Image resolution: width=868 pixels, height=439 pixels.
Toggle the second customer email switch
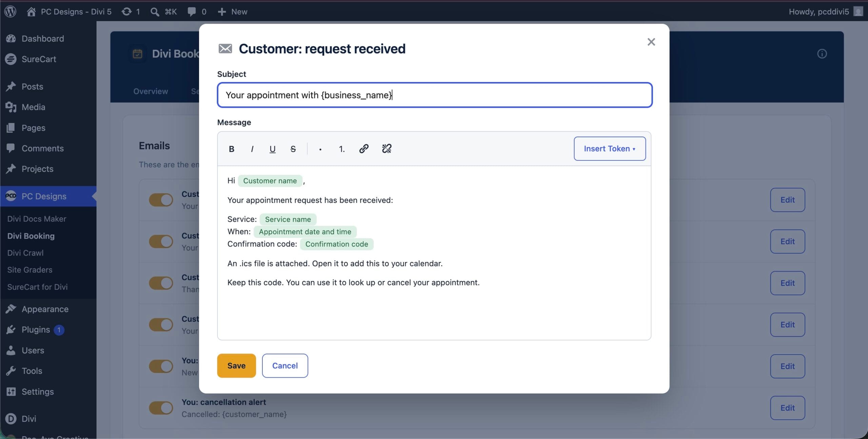pyautogui.click(x=161, y=241)
